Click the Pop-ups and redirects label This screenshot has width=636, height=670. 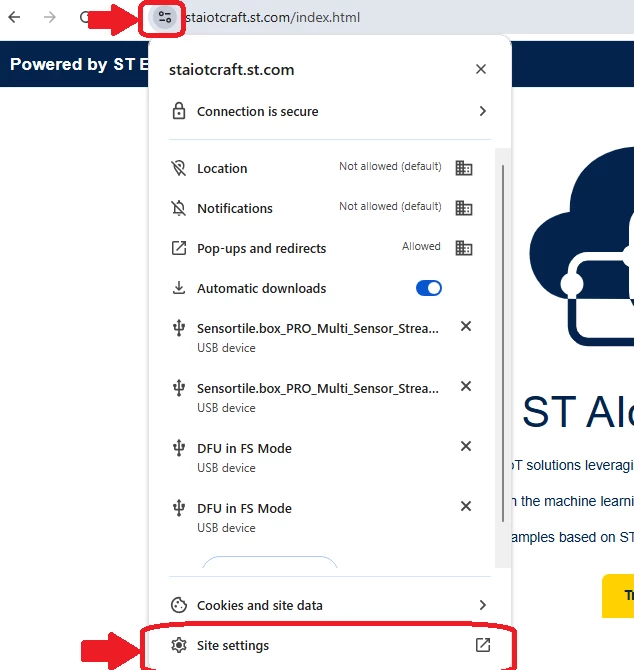pyautogui.click(x=262, y=249)
